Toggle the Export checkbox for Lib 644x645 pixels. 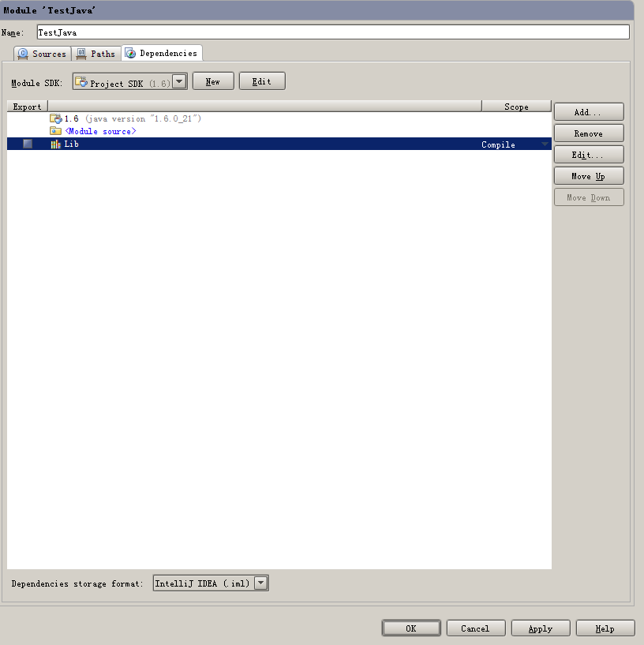point(28,144)
